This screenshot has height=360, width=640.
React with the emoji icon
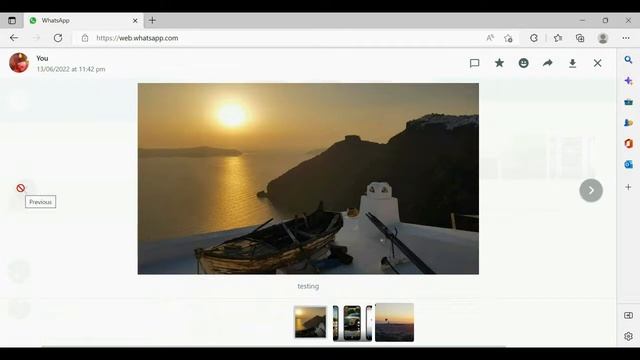[524, 63]
